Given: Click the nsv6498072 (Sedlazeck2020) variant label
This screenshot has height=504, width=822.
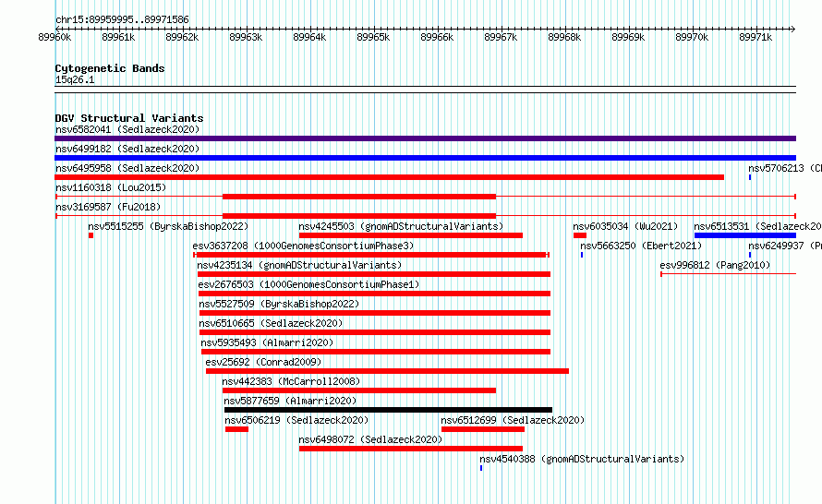Looking at the screenshot, I should coord(370,439).
